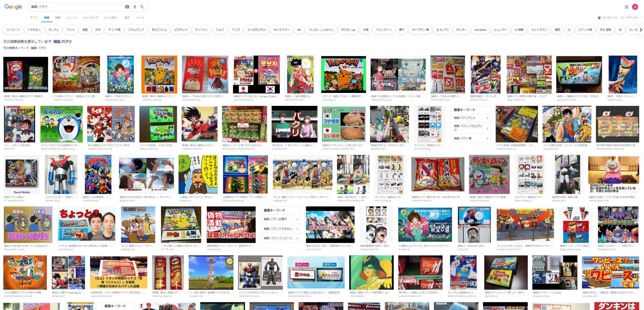Image resolution: width=644 pixels, height=310 pixels.
Task: Select the ドラえもん filter chip
Action: [x=34, y=30]
